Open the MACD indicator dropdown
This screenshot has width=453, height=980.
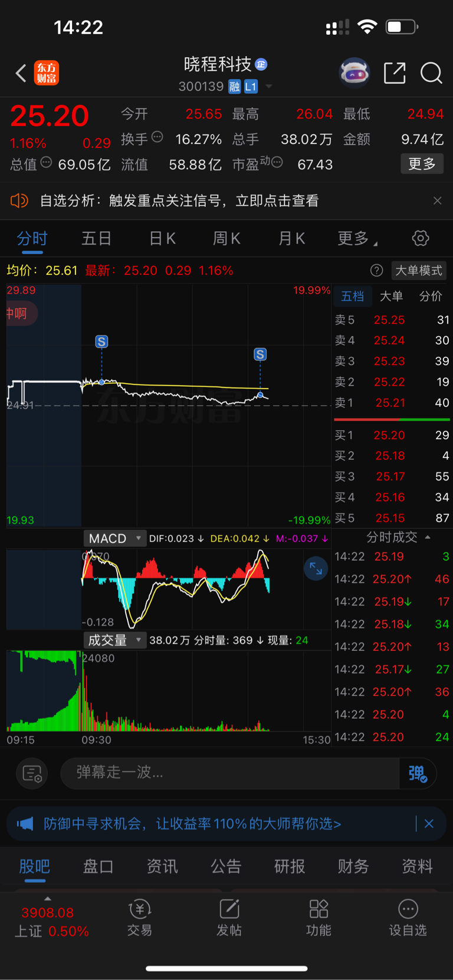pos(114,538)
